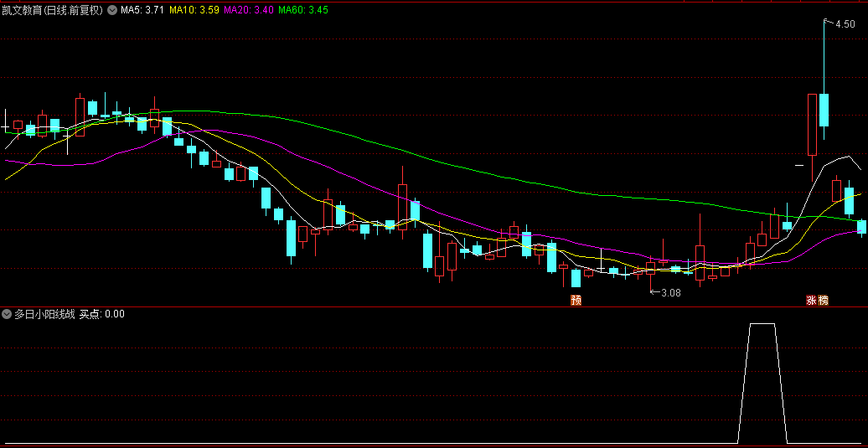The width and height of the screenshot is (868, 448).
Task: Click the 多日小阳线战 indicator name
Action: tap(44, 314)
